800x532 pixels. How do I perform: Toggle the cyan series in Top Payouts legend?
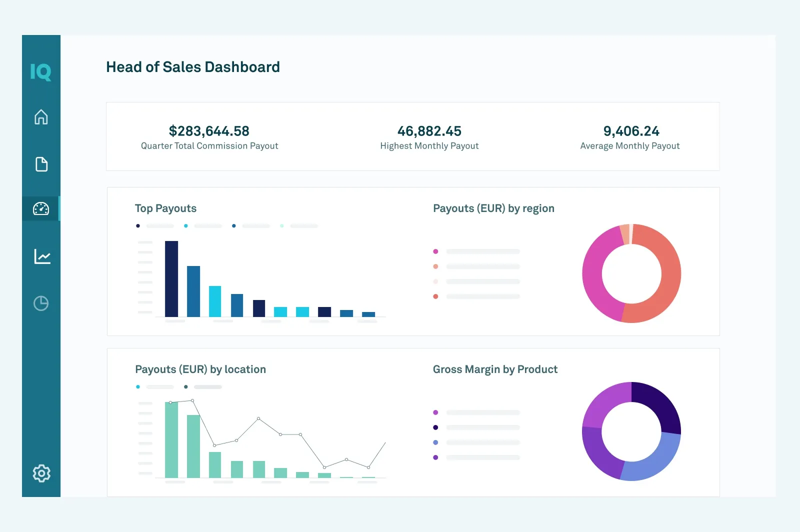(185, 225)
